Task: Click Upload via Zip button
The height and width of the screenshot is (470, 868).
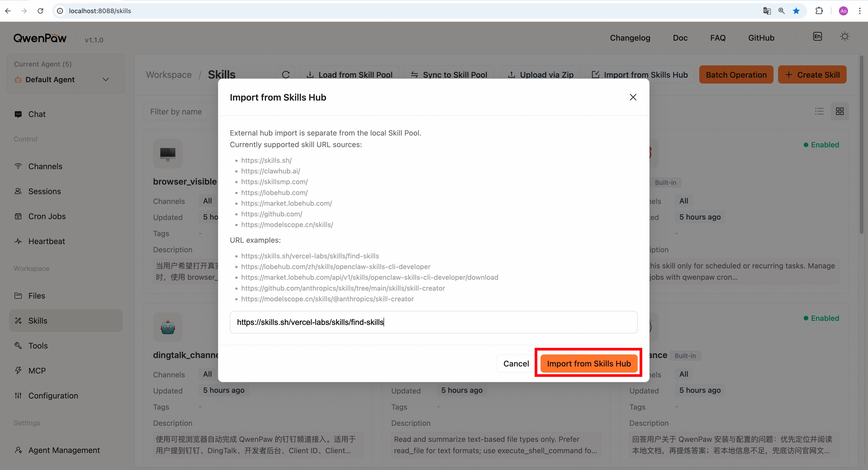Action: pos(541,74)
